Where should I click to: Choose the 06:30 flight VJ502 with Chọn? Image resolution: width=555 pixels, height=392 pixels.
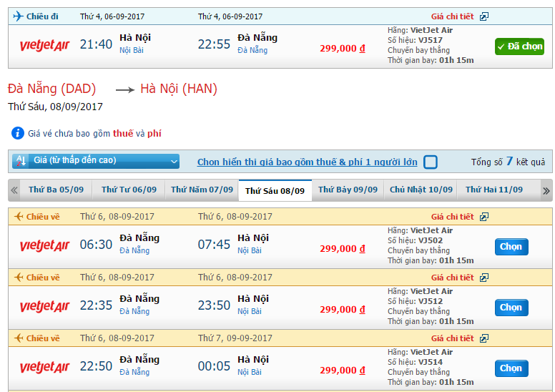pyautogui.click(x=511, y=247)
